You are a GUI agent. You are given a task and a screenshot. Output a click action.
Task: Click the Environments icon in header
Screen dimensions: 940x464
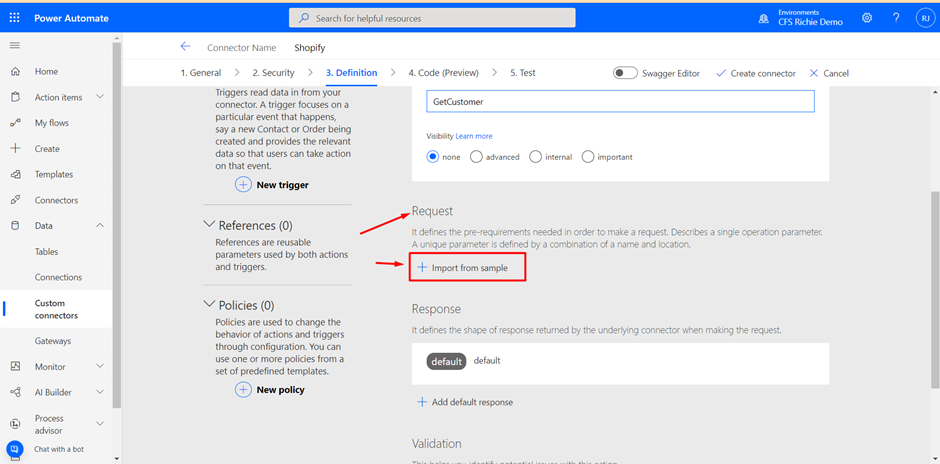(x=763, y=19)
